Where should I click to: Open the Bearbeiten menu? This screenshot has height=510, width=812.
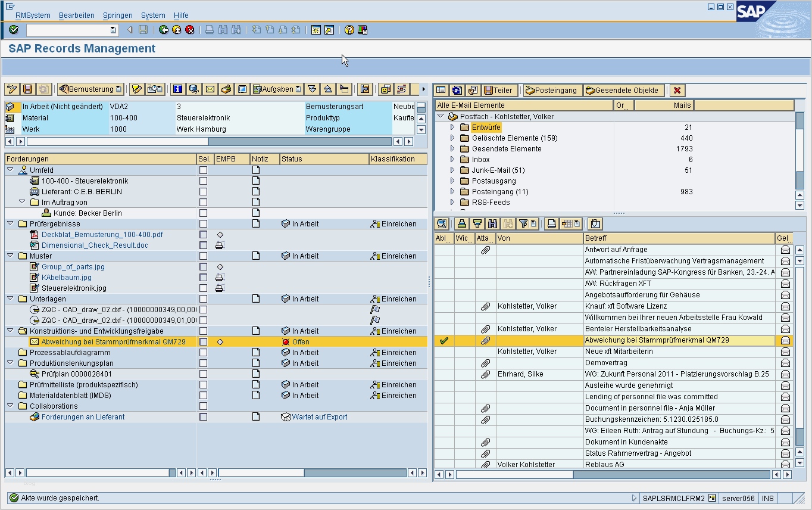click(76, 15)
